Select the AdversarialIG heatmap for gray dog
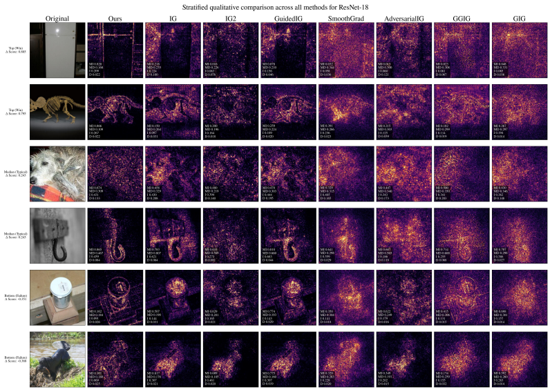The width and height of the screenshot is (552, 392). point(403,174)
